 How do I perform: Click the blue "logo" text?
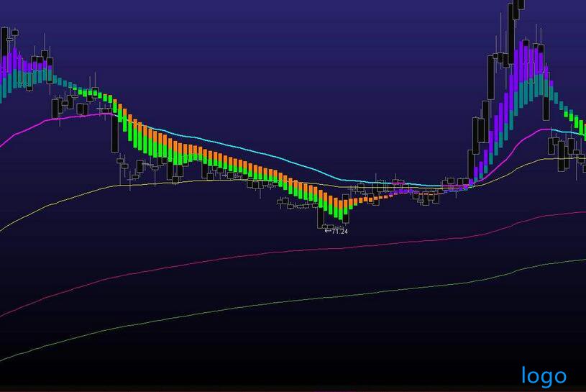tap(544, 375)
